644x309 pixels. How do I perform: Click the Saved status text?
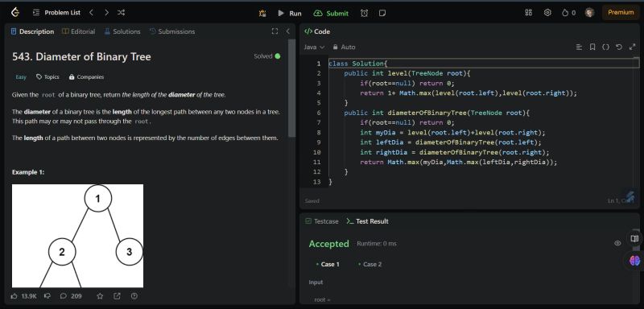tap(312, 200)
